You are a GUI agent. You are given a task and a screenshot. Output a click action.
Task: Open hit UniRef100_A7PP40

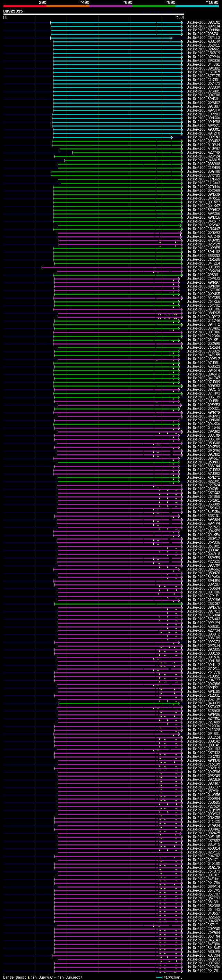203,57
